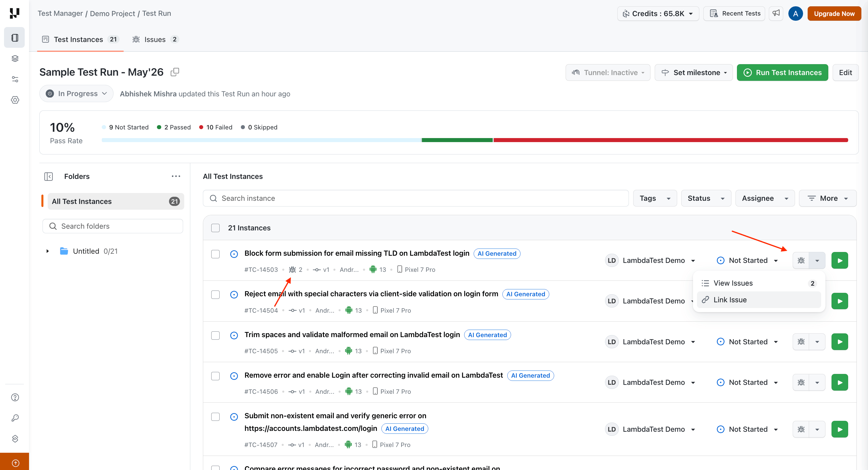Open LambdaTest Demo assignee dropdown for TC-14505

pyautogui.click(x=651, y=341)
